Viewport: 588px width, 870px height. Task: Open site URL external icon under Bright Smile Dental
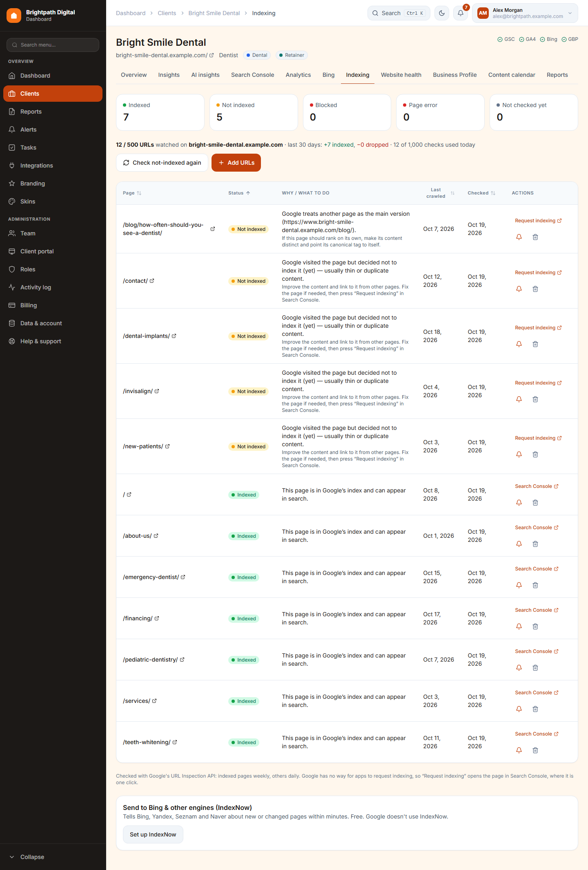point(212,55)
